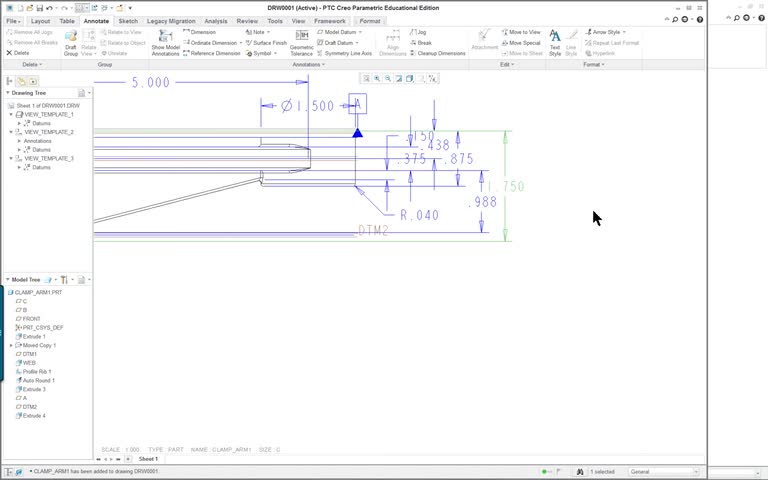This screenshot has height=480, width=768.
Task: Open the Ordinate Dimension dropdown arrow
Action: [x=241, y=43]
